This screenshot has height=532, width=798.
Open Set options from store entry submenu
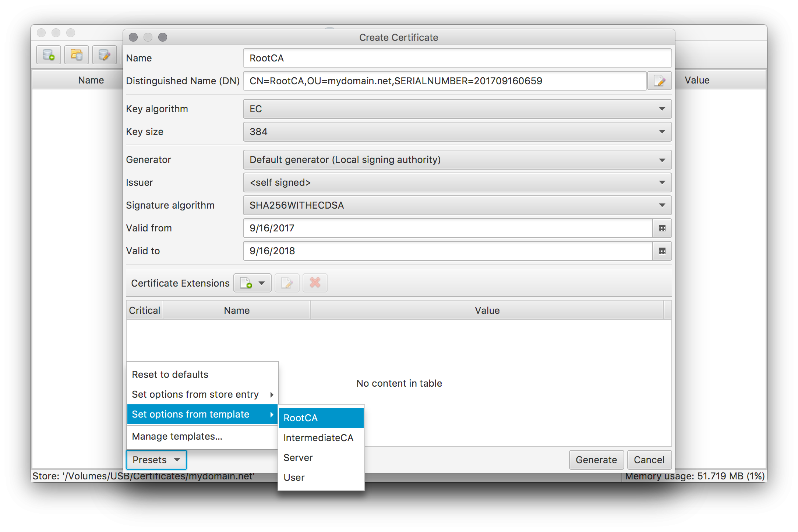202,394
